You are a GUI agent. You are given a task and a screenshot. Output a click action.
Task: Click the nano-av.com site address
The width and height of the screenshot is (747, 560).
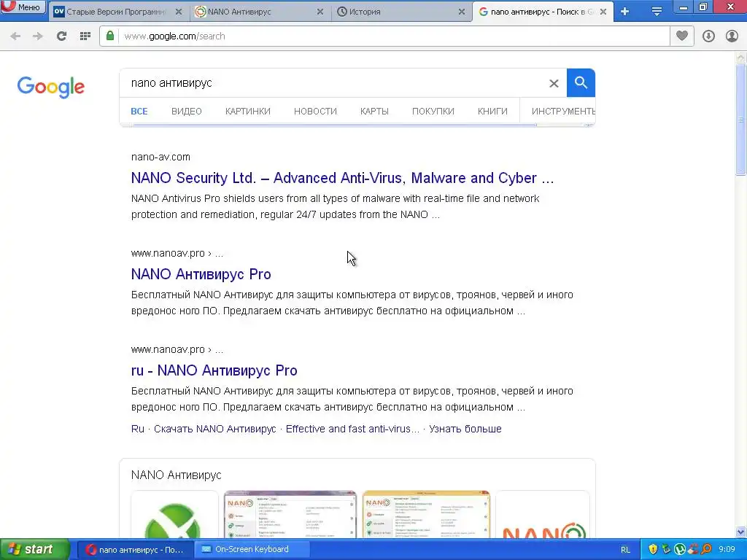(160, 157)
